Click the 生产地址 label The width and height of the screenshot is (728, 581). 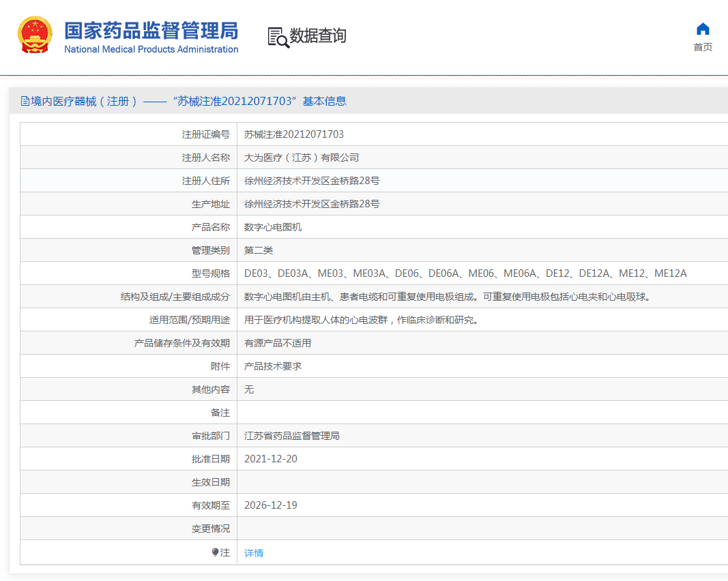pyautogui.click(x=211, y=204)
